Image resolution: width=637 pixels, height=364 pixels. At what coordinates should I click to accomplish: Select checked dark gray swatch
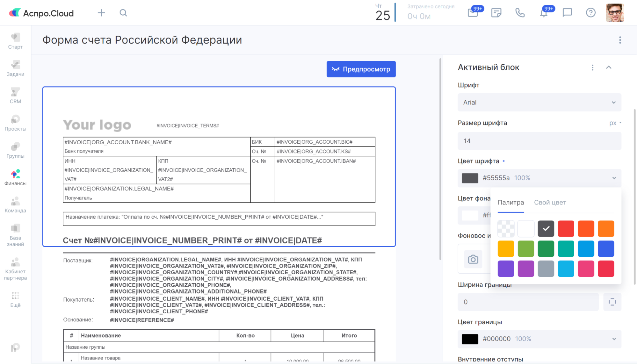[x=546, y=229]
